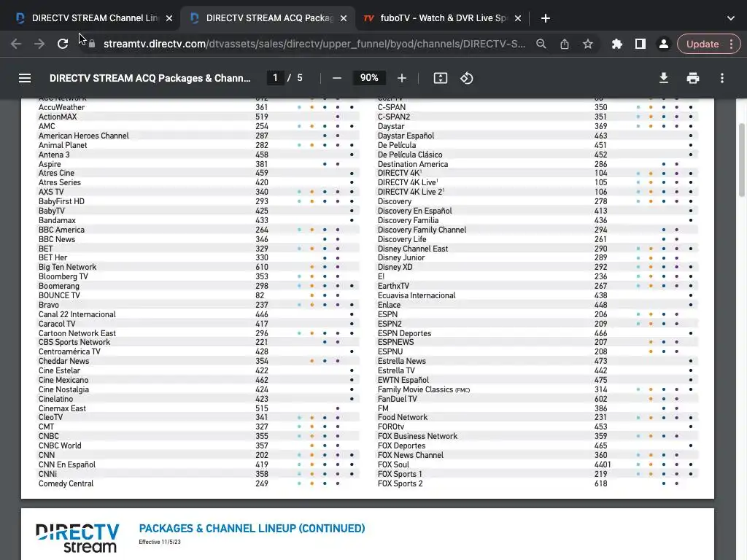Close the DIRECTV STREAM Channel Lineup tab

click(x=169, y=18)
